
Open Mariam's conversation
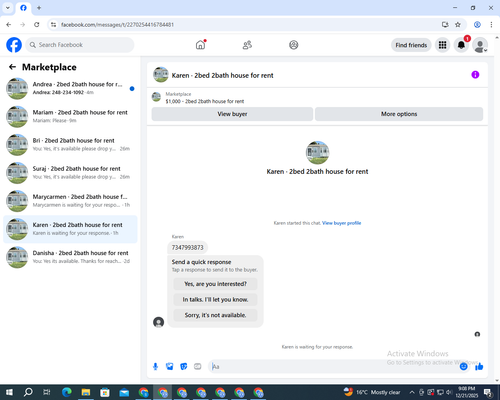click(70, 116)
